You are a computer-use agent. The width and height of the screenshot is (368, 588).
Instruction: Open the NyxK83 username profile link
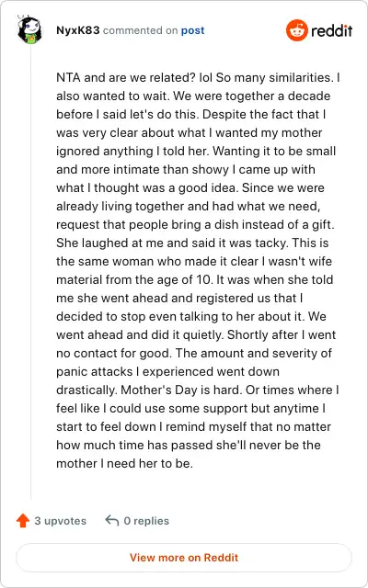pos(78,30)
